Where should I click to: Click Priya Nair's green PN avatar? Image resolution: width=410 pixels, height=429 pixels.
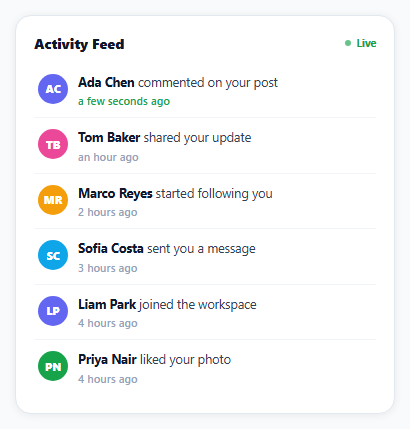pos(53,366)
